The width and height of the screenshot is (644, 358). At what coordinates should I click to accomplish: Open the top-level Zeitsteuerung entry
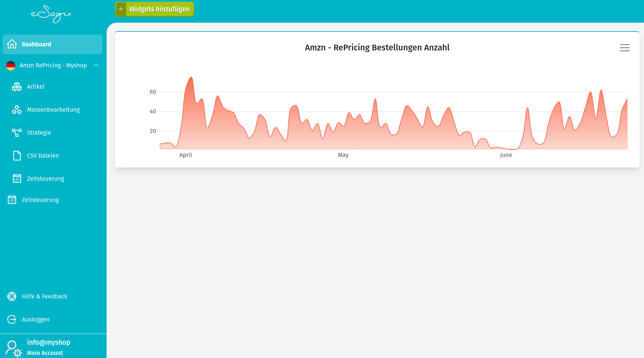tap(41, 200)
